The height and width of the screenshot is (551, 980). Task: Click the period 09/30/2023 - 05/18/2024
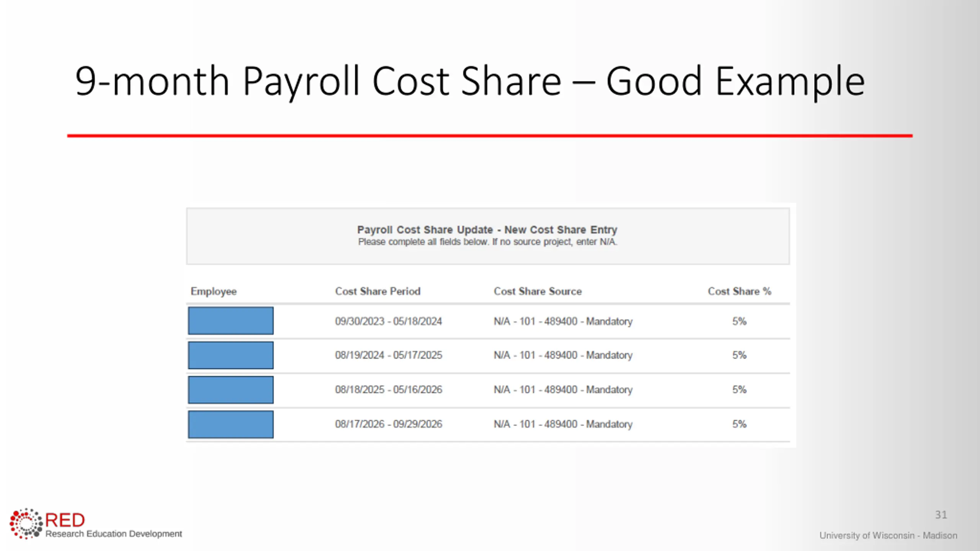coord(388,321)
